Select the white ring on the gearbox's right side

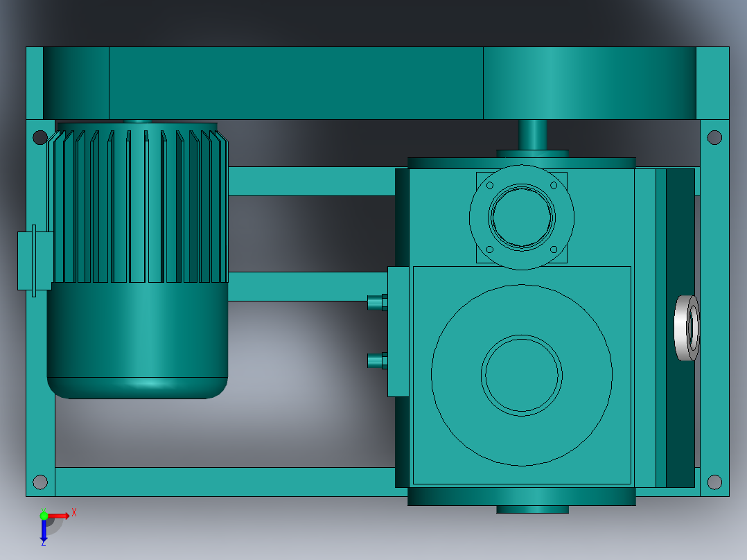tap(687, 328)
